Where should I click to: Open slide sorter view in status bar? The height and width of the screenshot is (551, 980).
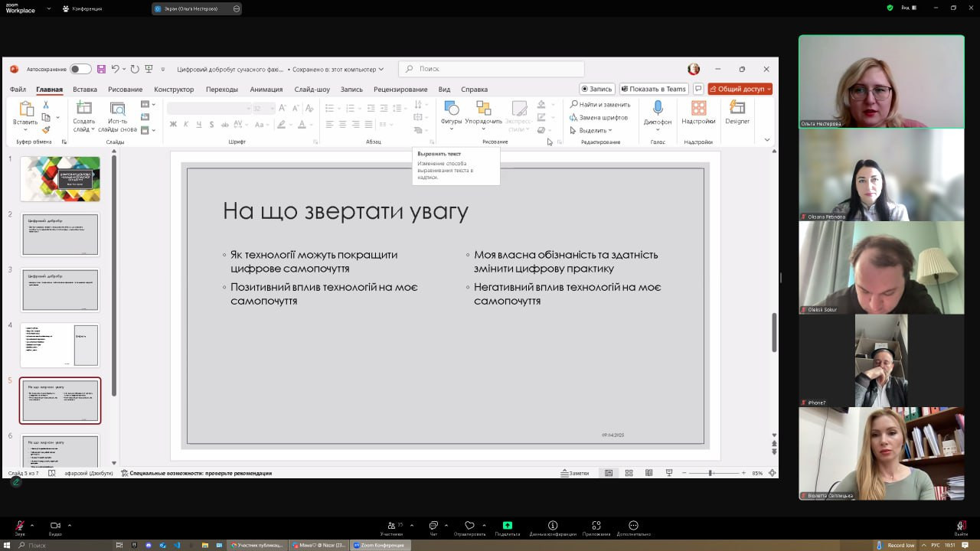(629, 473)
